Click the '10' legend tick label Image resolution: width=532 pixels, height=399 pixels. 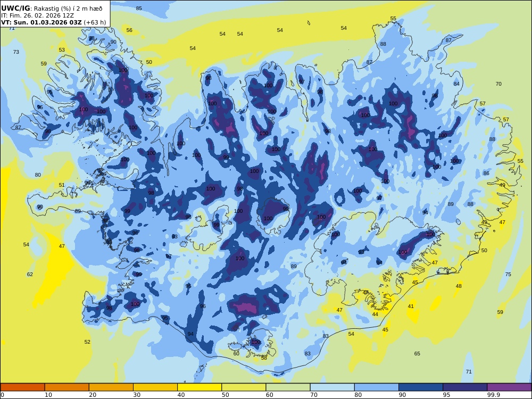coord(48,395)
